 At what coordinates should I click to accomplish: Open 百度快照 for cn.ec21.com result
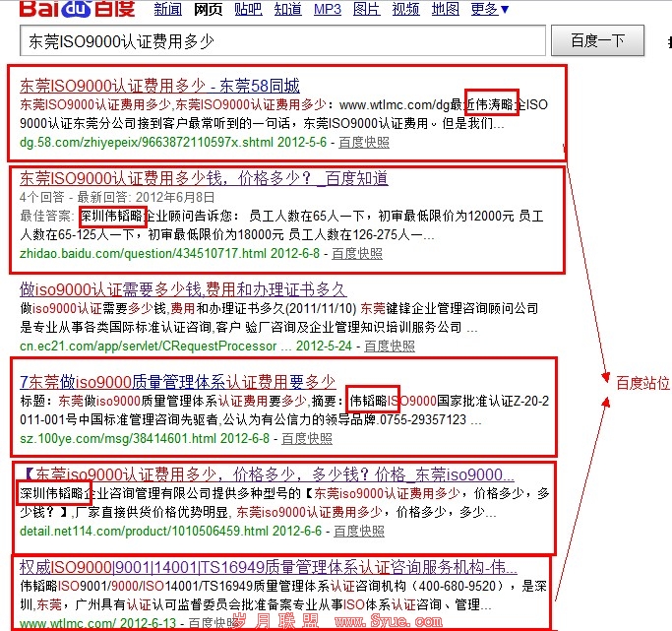point(390,346)
